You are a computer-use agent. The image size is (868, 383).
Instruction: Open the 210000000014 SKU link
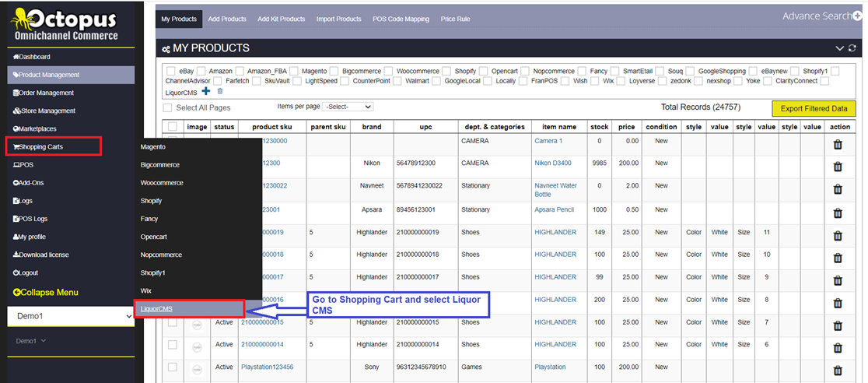tap(262, 344)
